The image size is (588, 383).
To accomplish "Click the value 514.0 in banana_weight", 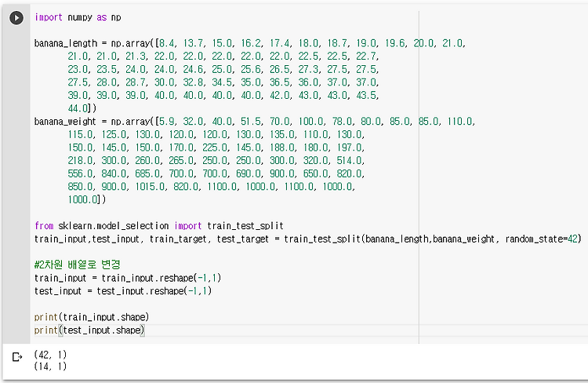I will coord(349,160).
